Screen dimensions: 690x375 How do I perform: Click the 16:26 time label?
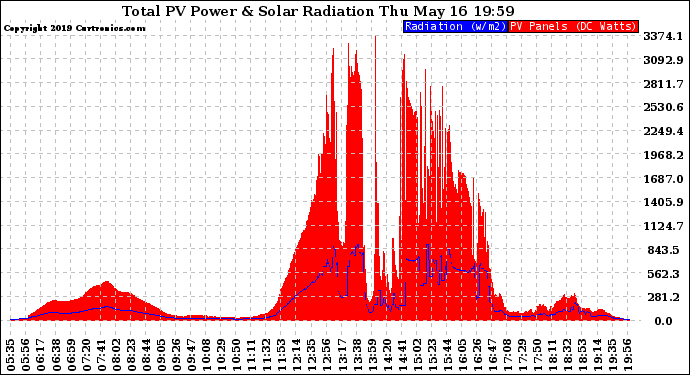click(x=477, y=355)
